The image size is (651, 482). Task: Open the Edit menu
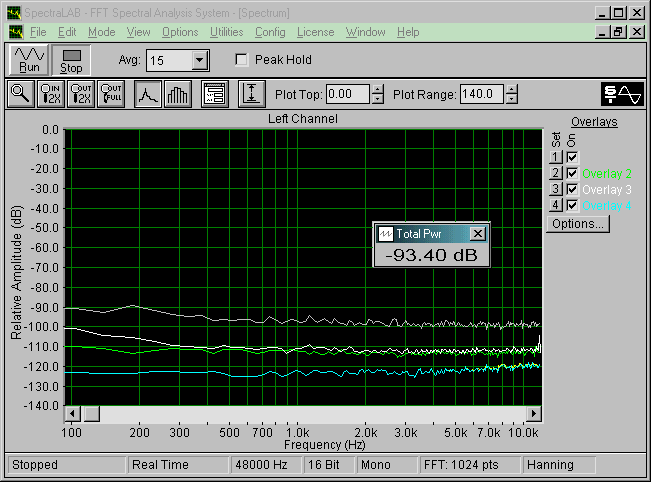click(67, 32)
